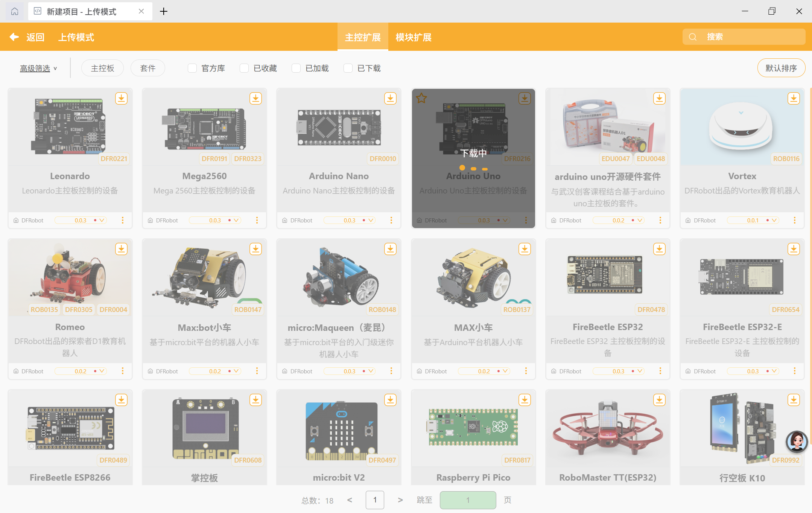The height and width of the screenshot is (513, 812).
Task: Open the RoboMaster TT drone thumbnail
Action: click(x=608, y=429)
